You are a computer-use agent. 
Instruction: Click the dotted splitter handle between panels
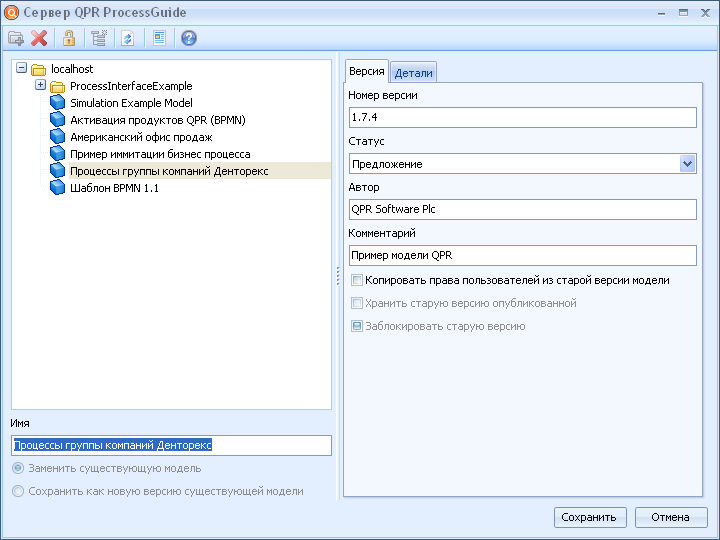coord(338,276)
